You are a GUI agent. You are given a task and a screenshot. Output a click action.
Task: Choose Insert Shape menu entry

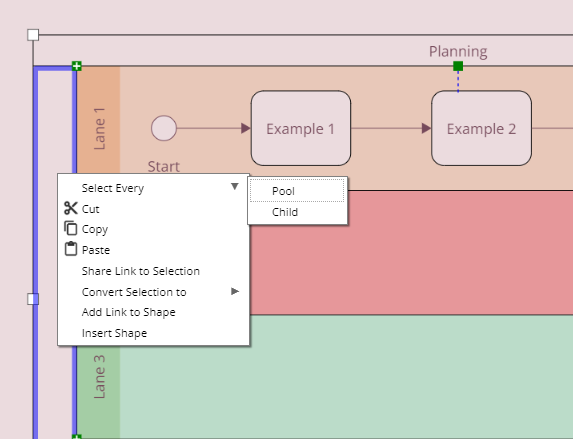(x=114, y=333)
